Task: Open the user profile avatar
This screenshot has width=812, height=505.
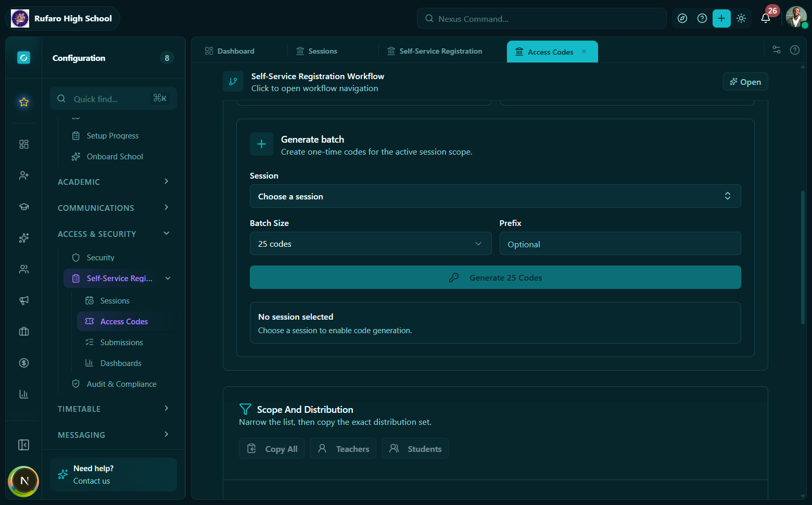Action: point(796,17)
